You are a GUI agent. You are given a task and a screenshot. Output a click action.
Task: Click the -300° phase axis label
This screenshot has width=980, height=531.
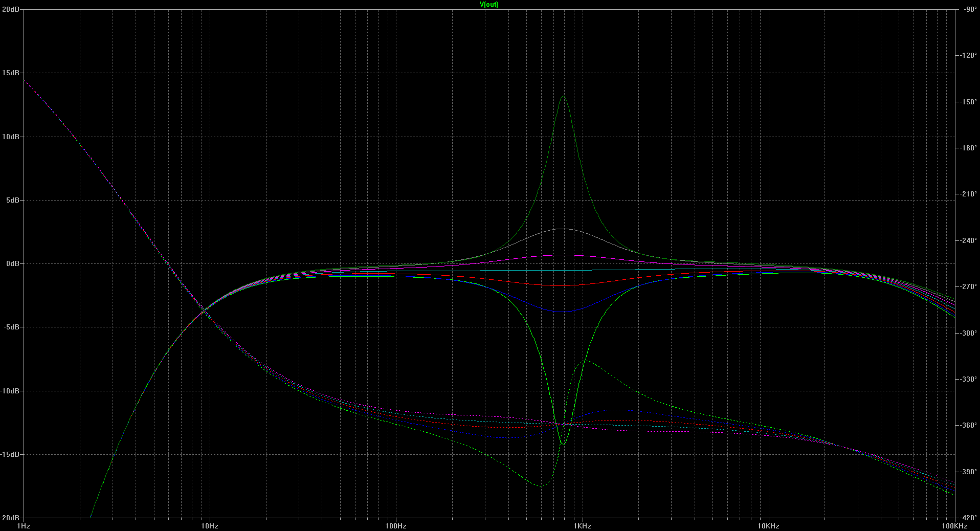pos(968,333)
